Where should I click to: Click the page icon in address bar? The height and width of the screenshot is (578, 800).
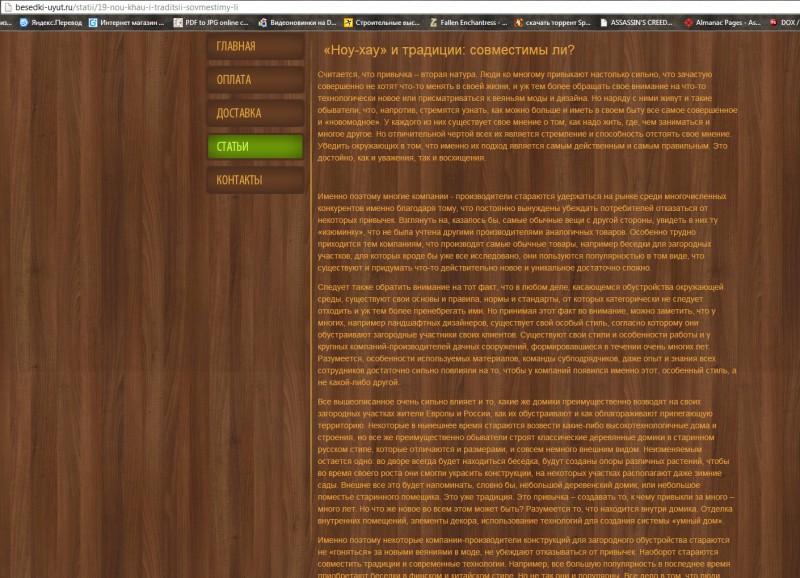coord(7,7)
